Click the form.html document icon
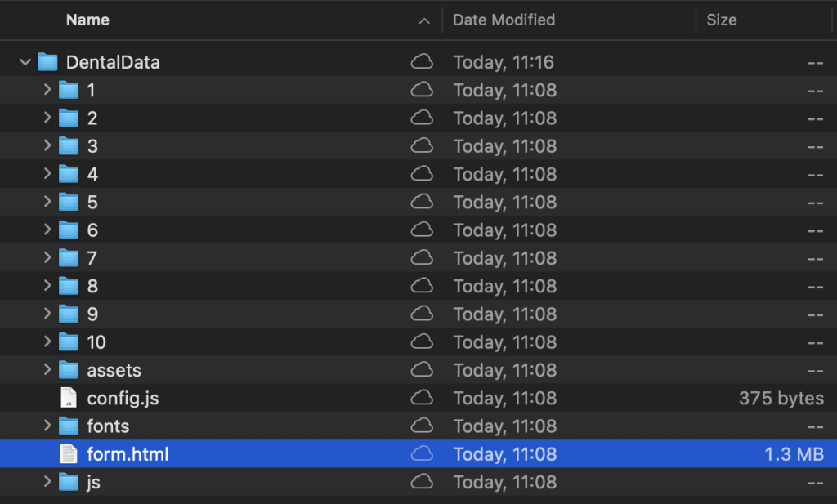This screenshot has width=837, height=504. [x=69, y=454]
